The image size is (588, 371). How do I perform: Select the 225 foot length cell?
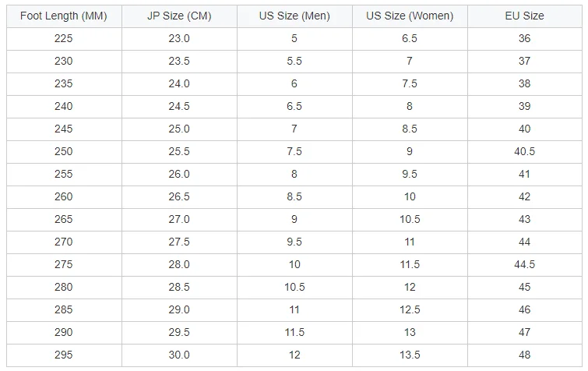64,38
